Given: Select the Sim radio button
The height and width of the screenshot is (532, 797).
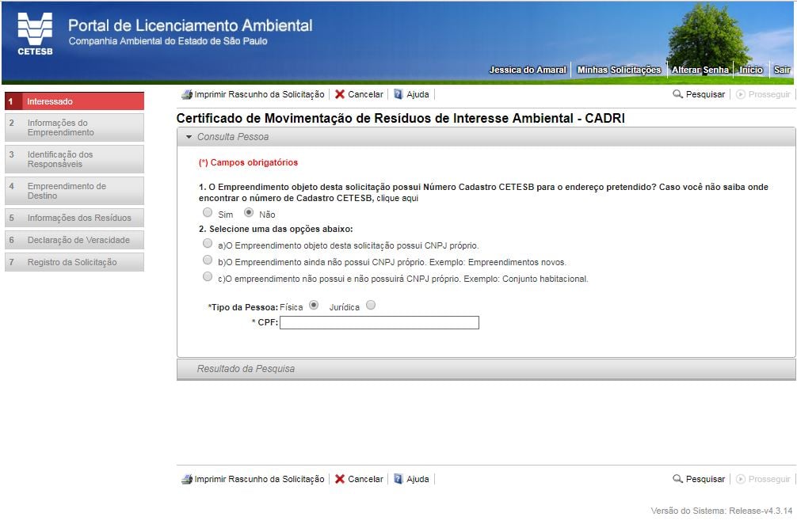Looking at the screenshot, I should pyautogui.click(x=208, y=213).
